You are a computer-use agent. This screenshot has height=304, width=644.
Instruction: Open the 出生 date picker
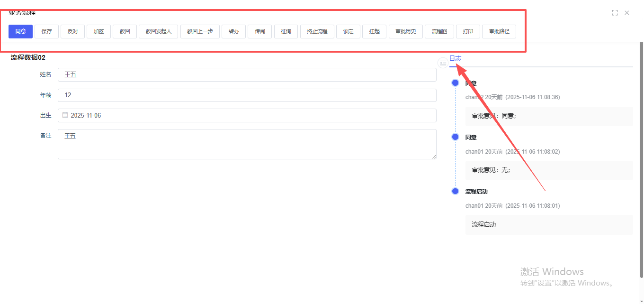tap(247, 115)
